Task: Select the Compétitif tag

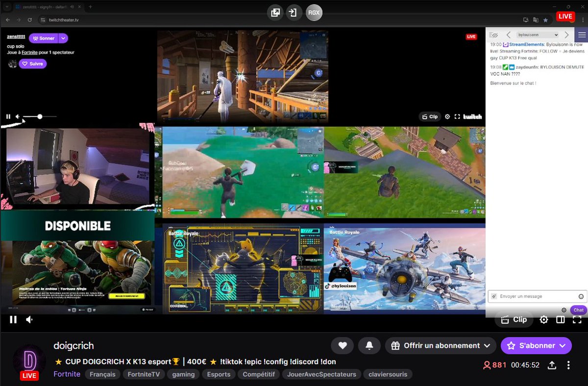Action: pyautogui.click(x=259, y=374)
